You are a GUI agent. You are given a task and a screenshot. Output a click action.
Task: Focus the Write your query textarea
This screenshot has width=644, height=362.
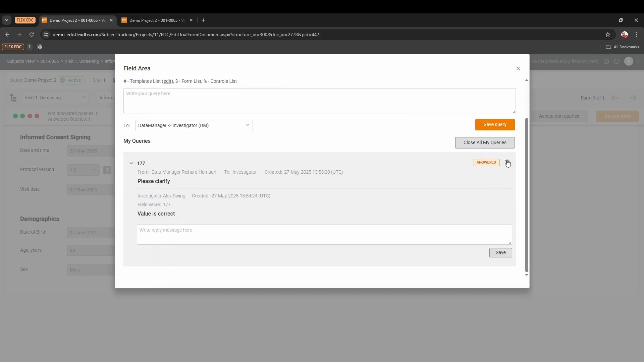319,101
